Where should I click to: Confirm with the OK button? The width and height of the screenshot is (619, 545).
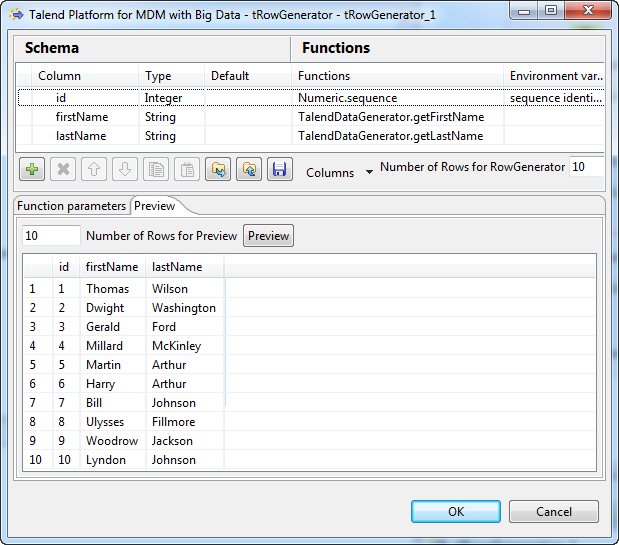pos(456,511)
